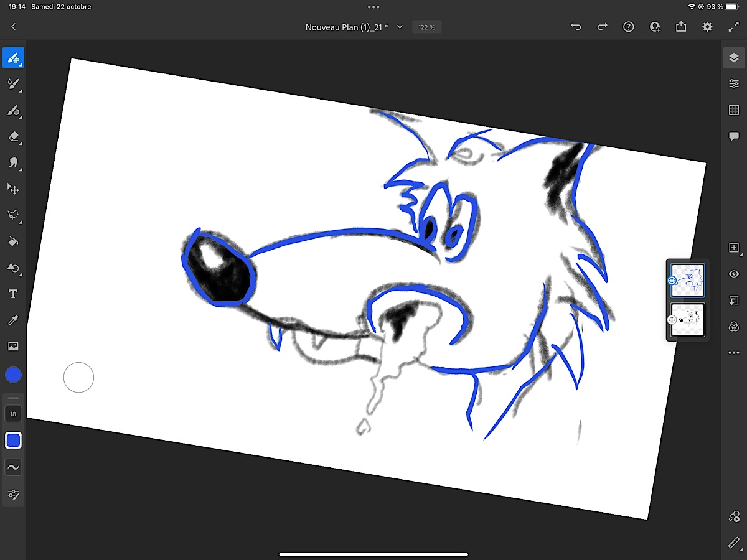Image resolution: width=747 pixels, height=560 pixels.
Task: Open brush size setting 18
Action: point(13,414)
